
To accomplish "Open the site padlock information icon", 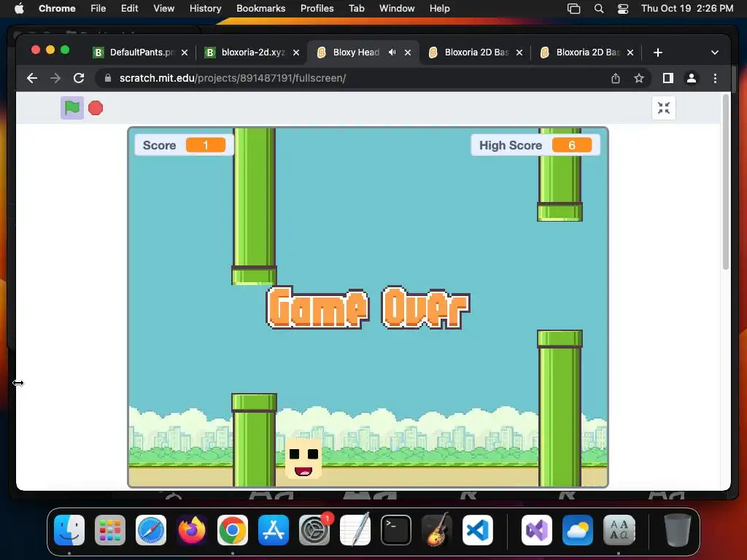I will pyautogui.click(x=108, y=78).
